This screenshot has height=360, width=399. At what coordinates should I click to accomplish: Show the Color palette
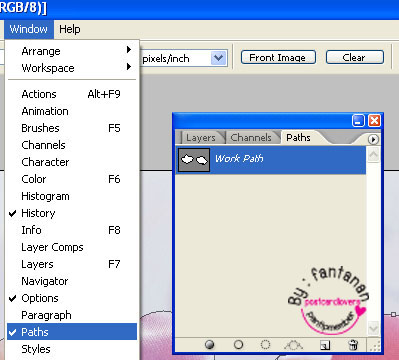pos(72,179)
